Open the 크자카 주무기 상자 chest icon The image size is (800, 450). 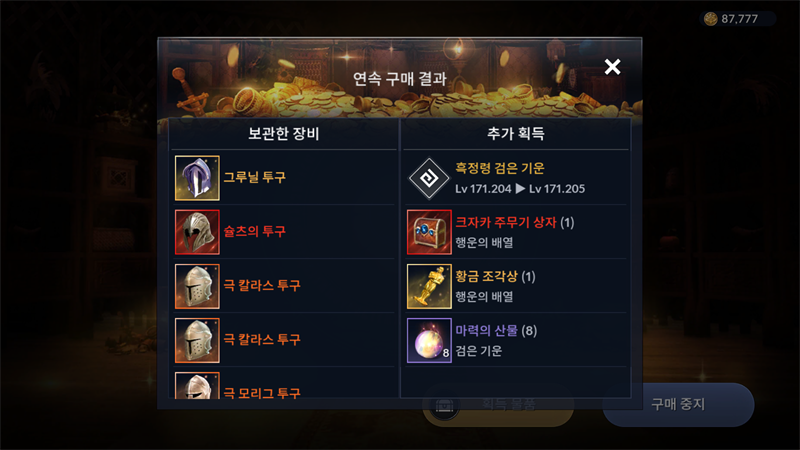(429, 232)
